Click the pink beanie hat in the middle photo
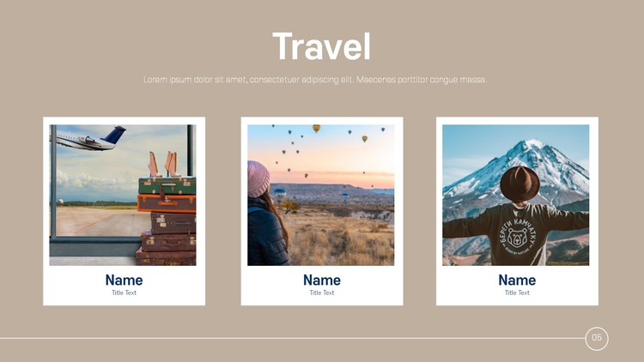 [258, 178]
